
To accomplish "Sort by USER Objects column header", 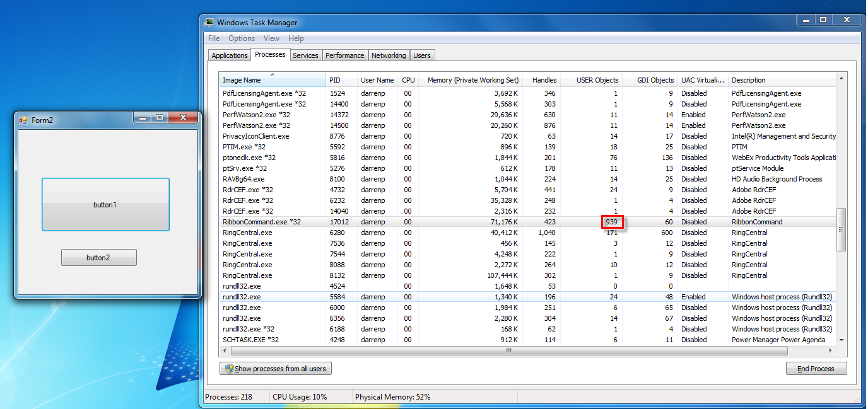I will pyautogui.click(x=591, y=80).
